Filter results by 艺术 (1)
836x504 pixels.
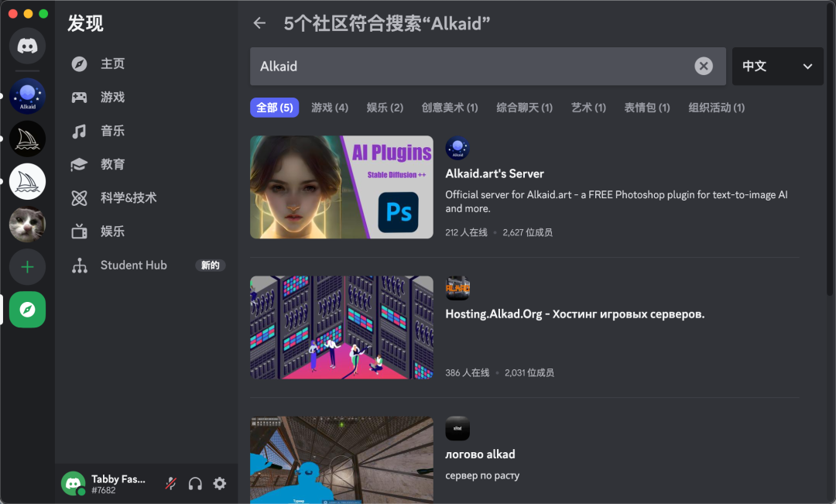point(588,108)
